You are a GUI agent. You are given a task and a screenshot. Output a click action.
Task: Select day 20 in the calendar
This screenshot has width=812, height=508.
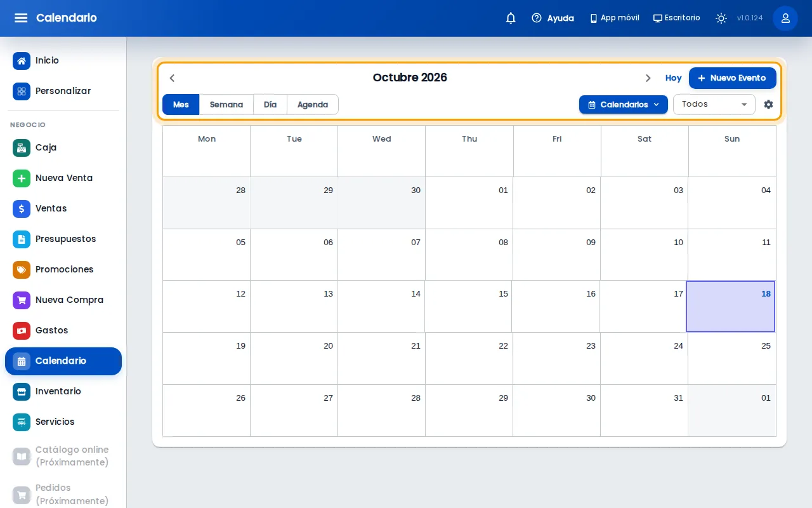coord(294,359)
